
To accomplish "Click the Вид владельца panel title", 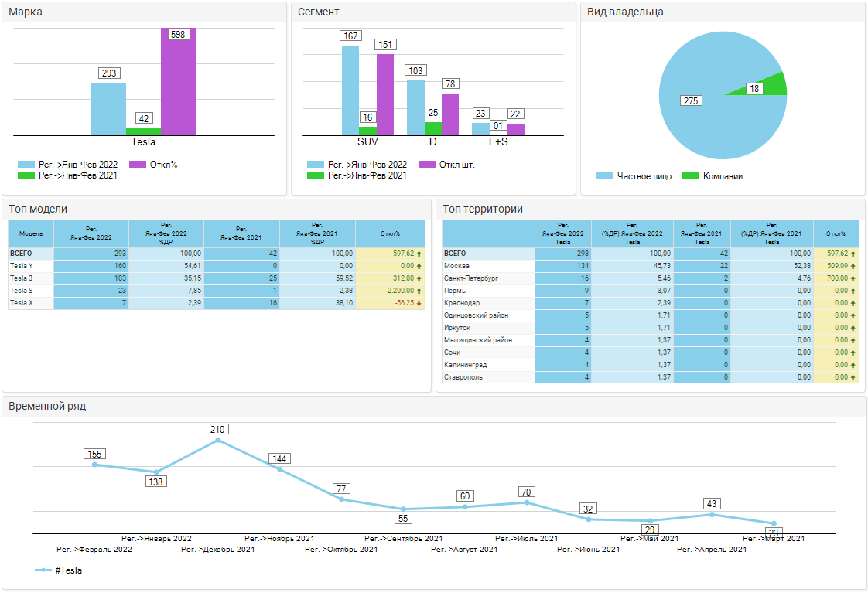I will click(x=625, y=12).
